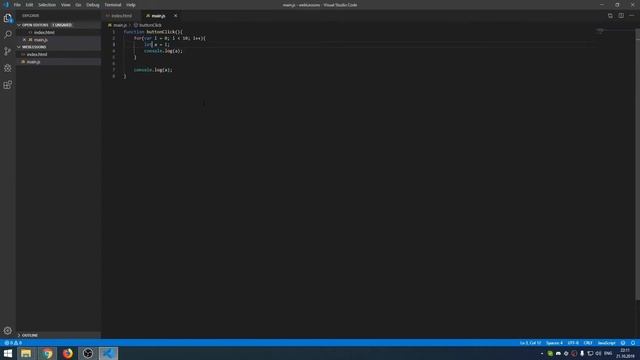Open the Extensions view in activity bar

pos(8,84)
